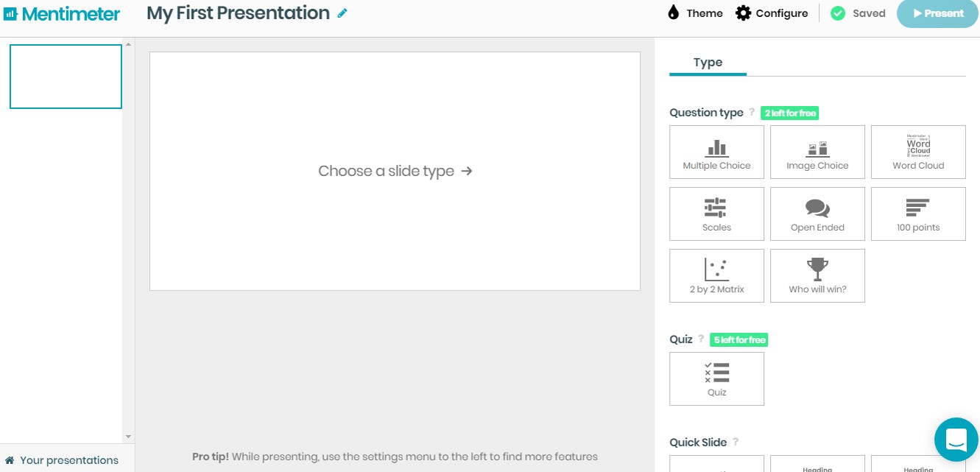Open the chat support bubble

point(956,440)
